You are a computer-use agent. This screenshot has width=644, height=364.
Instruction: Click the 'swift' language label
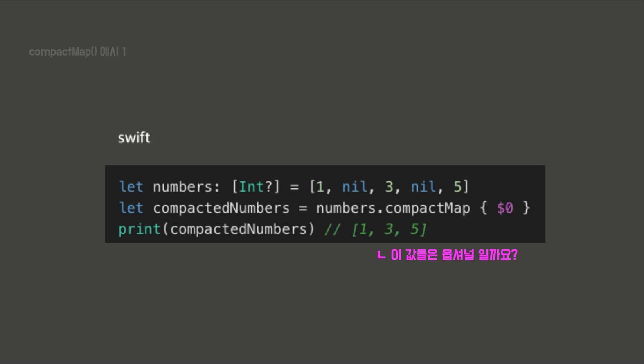(x=134, y=138)
